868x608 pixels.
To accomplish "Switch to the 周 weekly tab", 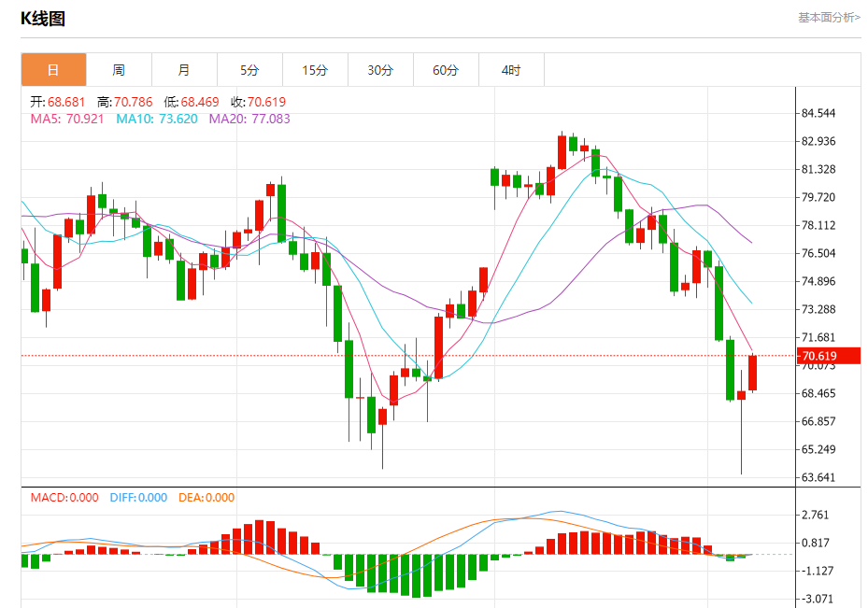I will click(x=119, y=70).
